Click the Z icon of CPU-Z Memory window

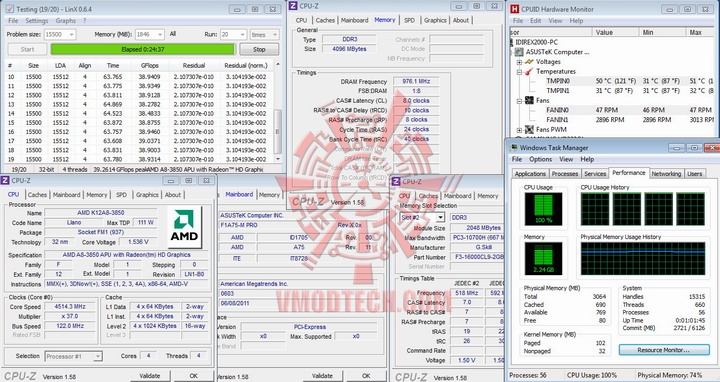tap(293, 6)
